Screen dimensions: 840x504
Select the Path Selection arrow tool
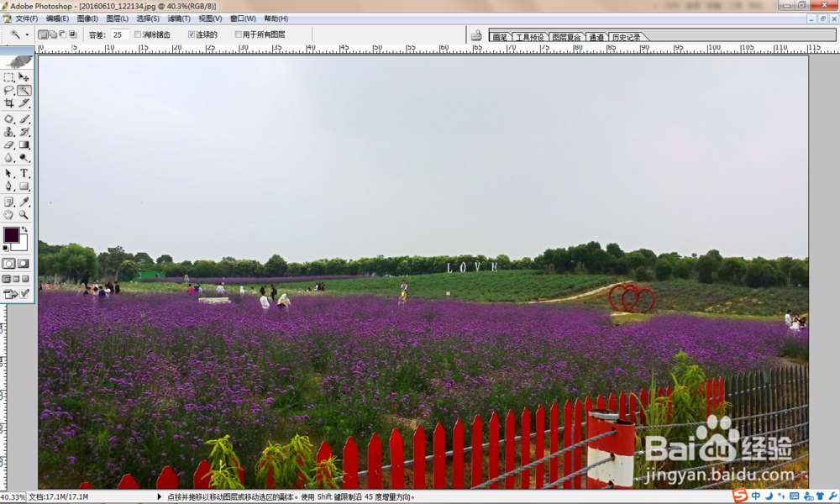pos(8,174)
